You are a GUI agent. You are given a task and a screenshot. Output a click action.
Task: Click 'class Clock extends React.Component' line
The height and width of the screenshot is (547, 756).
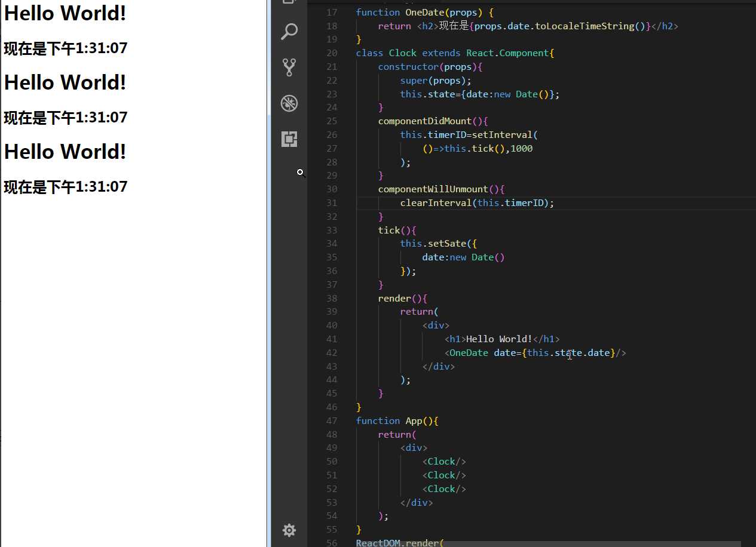[x=455, y=53]
